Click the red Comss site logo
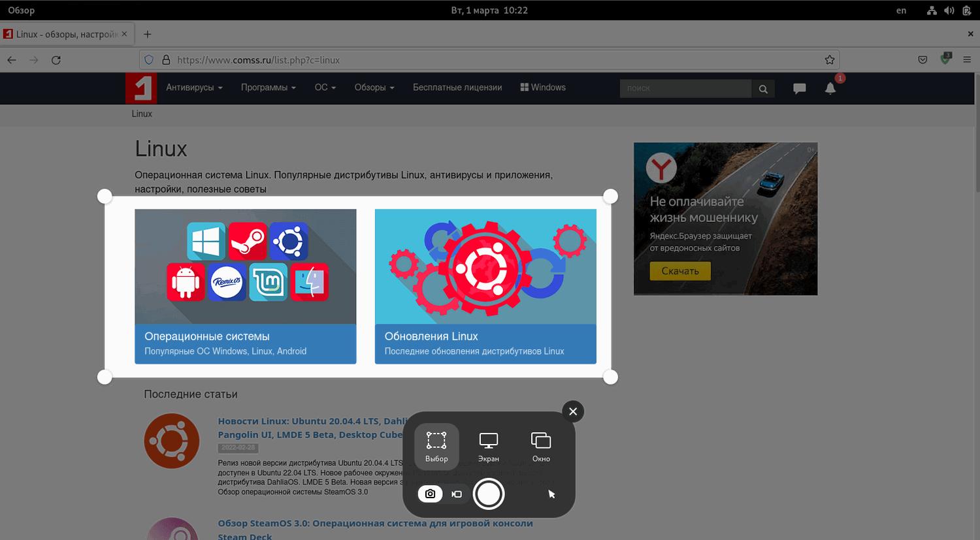Image resolution: width=980 pixels, height=540 pixels. tap(141, 88)
